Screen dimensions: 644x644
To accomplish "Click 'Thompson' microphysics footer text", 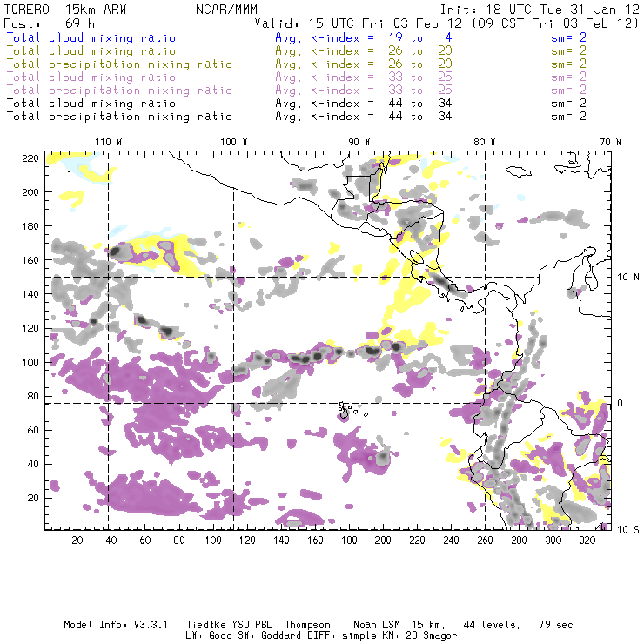I will 307,626.
